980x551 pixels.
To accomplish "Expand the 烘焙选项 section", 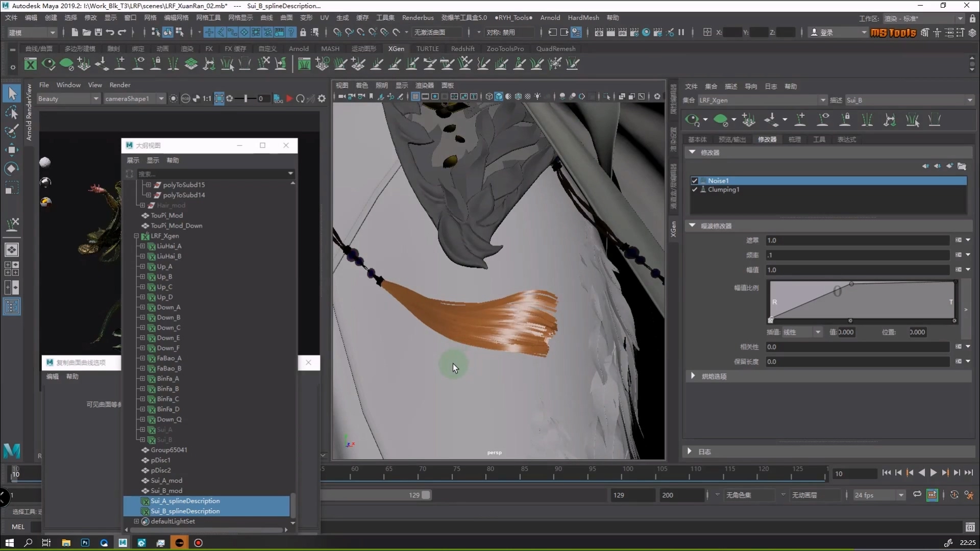I will pos(693,376).
